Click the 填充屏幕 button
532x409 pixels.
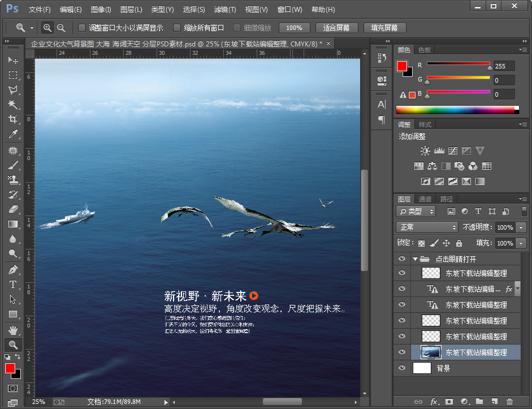pos(384,28)
